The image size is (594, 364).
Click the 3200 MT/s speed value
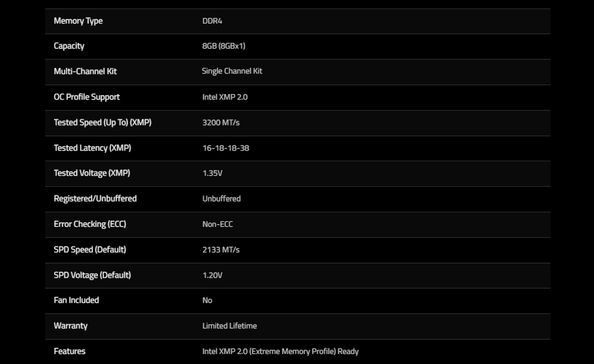coord(221,122)
